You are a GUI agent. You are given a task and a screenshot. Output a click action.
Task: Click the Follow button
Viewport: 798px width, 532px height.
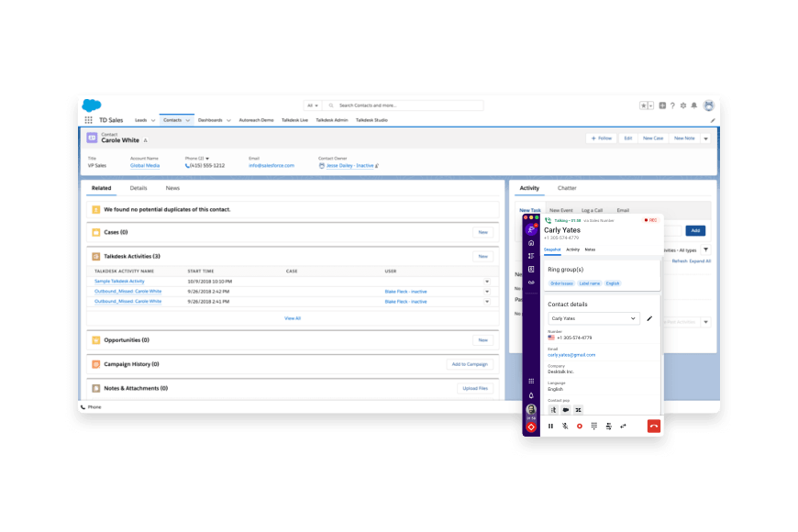[601, 138]
